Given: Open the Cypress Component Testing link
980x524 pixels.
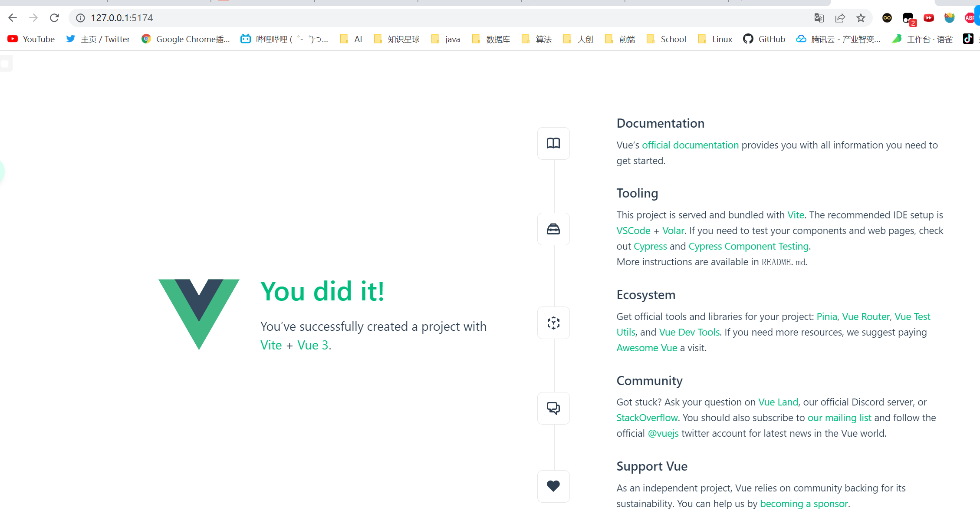Looking at the screenshot, I should pyautogui.click(x=749, y=246).
